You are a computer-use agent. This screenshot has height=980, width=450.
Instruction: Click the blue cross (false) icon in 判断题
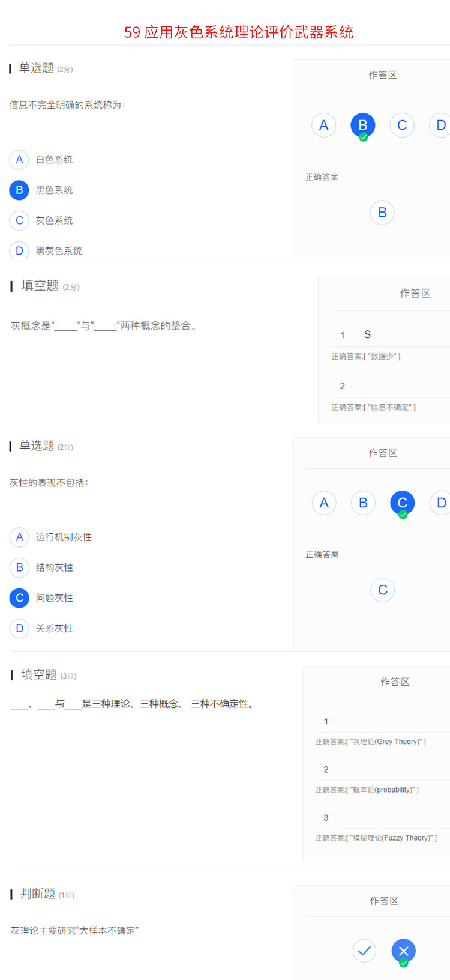coord(403,951)
